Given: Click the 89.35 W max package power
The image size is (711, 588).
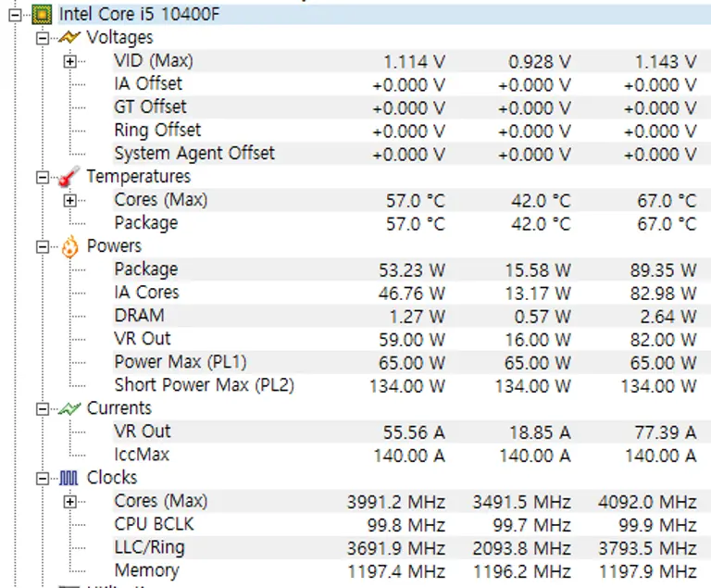Looking at the screenshot, I should (x=664, y=270).
